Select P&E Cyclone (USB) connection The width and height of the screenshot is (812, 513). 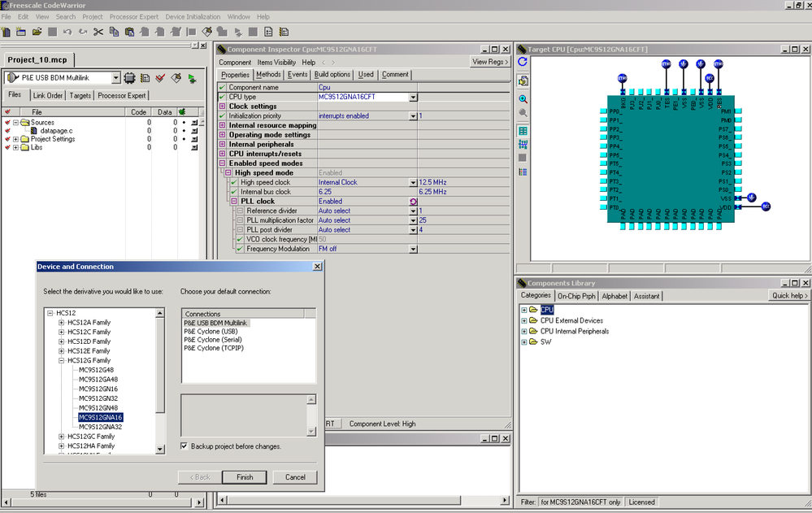click(211, 332)
